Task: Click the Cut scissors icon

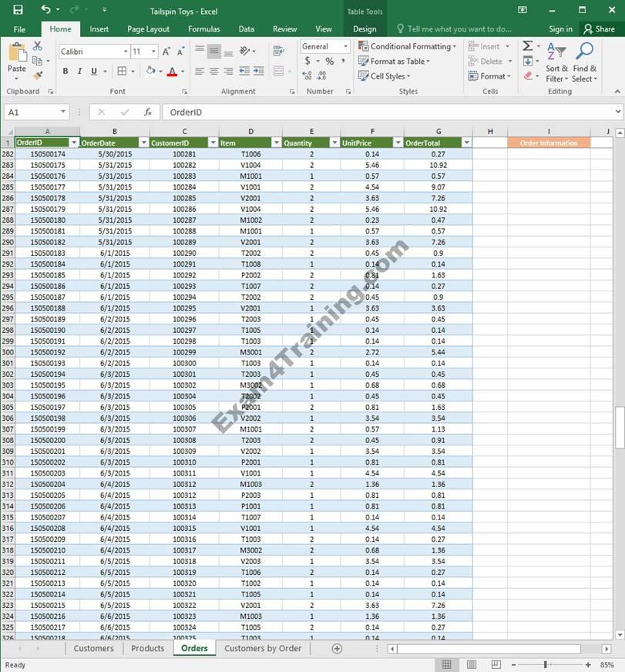Action: click(x=37, y=46)
